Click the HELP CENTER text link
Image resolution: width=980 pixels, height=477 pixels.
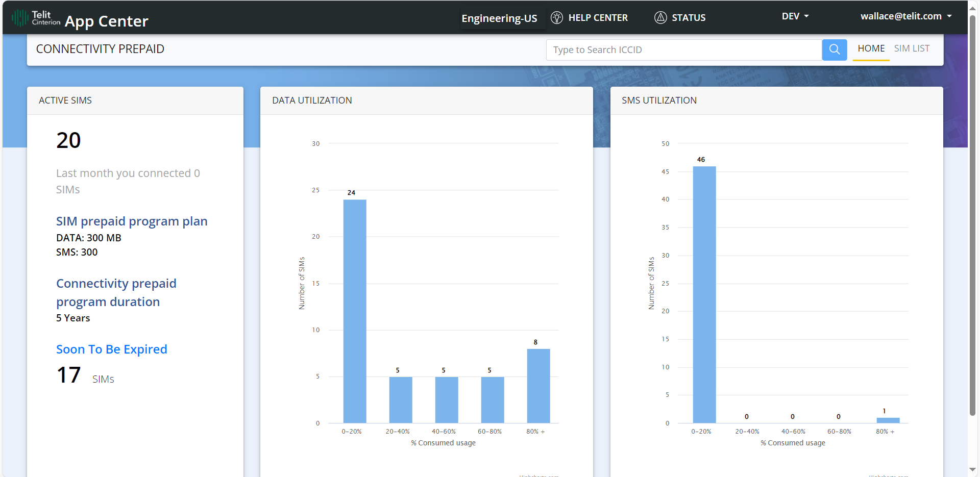[x=598, y=18]
